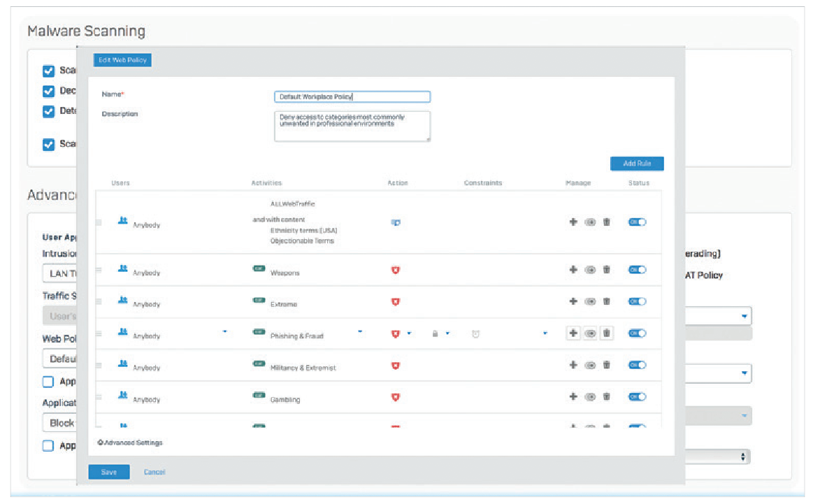Click the users icon in Weapons row
813x504 pixels.
click(122, 268)
